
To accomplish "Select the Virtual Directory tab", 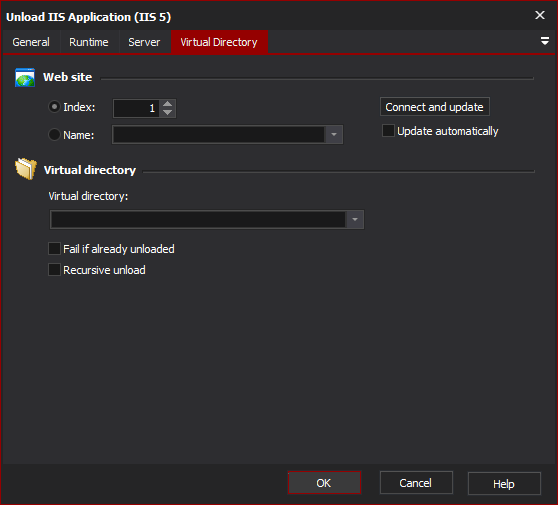I will [x=219, y=42].
